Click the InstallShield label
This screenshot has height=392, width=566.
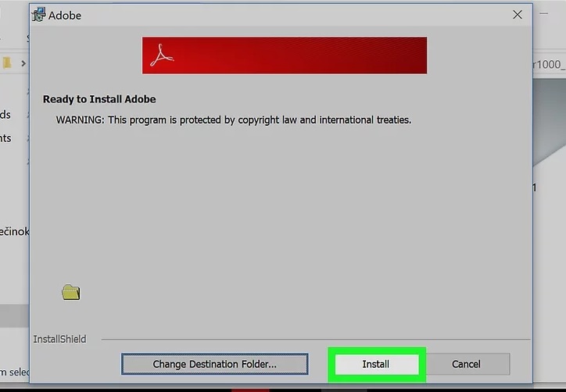click(x=59, y=340)
